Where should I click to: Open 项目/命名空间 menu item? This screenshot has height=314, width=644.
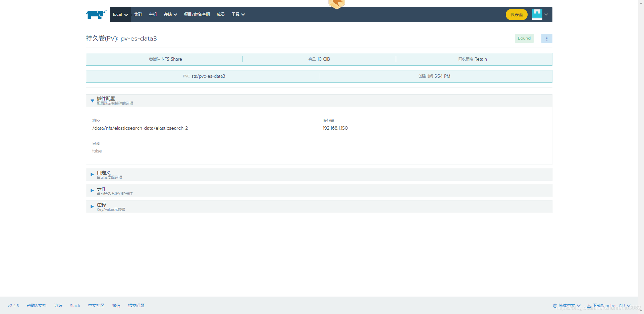point(197,14)
